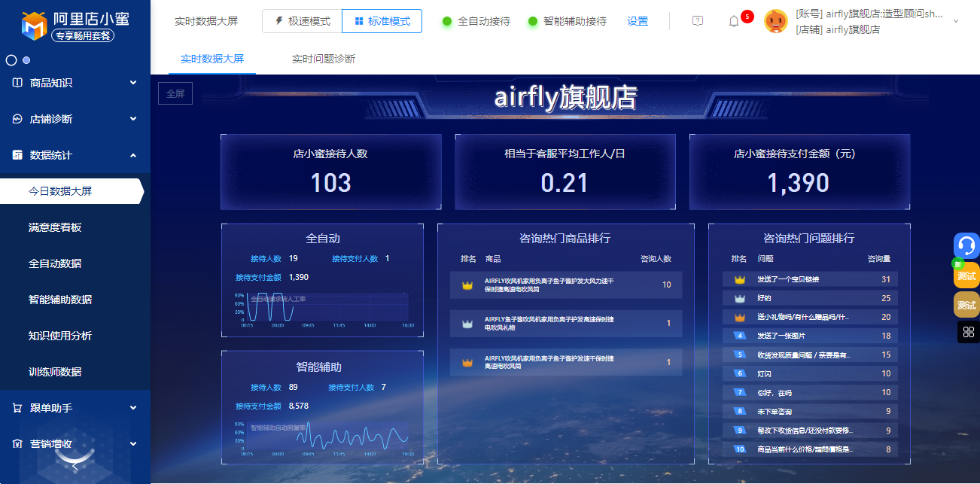Click the 营销增收 icon

point(17,444)
